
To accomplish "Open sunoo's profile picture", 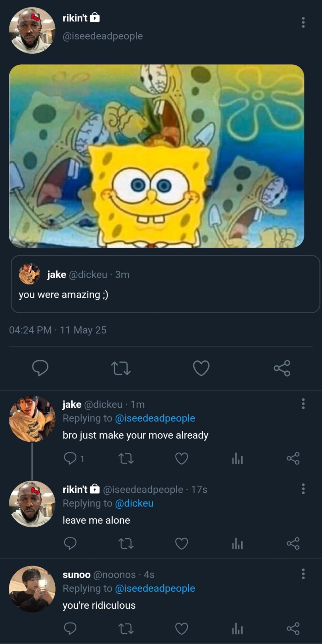I will [x=32, y=589].
